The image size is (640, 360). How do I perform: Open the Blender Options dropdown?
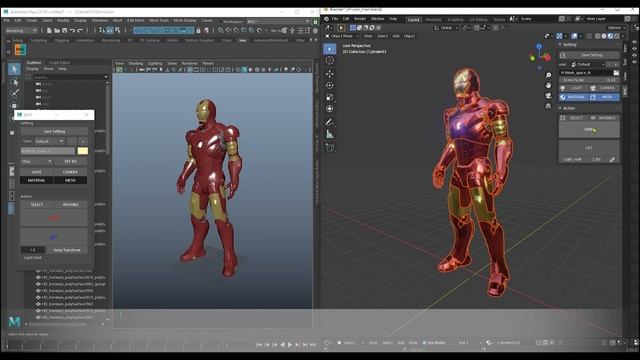pyautogui.click(x=616, y=28)
